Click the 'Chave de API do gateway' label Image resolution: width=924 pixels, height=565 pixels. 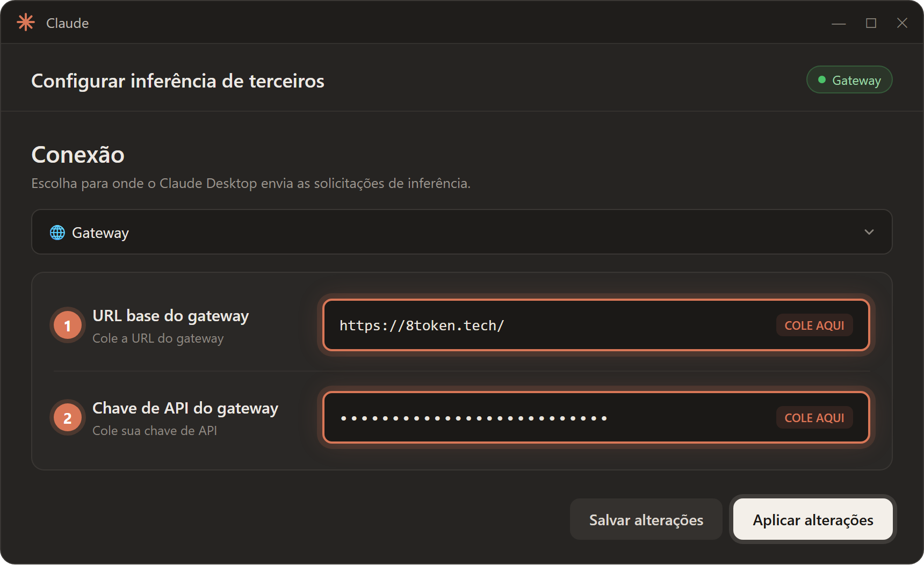[x=185, y=408]
